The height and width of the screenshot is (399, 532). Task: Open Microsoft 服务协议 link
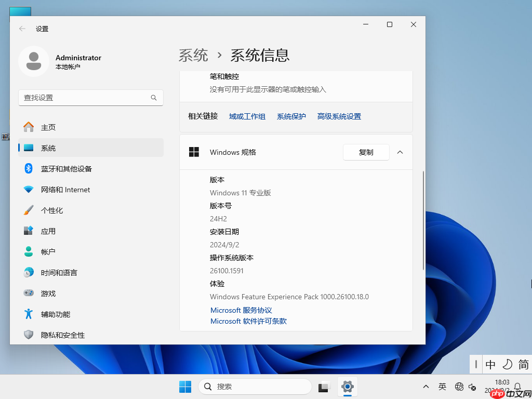pyautogui.click(x=241, y=310)
